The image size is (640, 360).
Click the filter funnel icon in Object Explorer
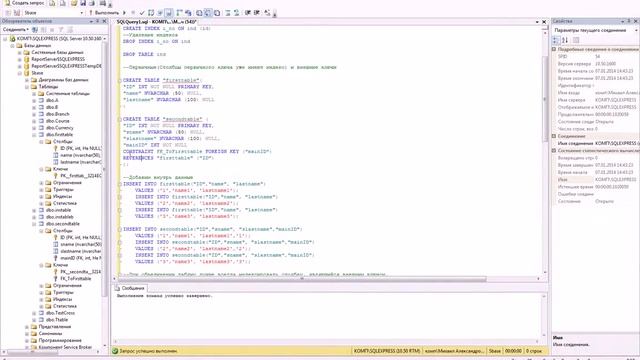(61, 29)
